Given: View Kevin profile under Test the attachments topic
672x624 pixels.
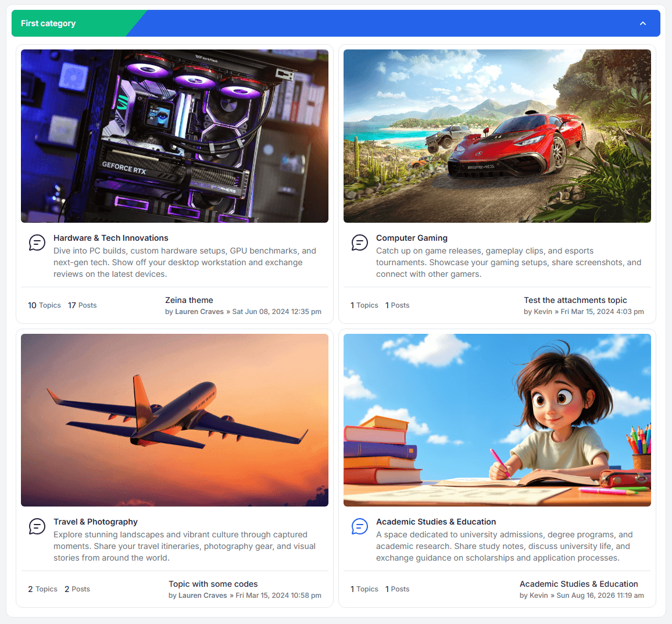Looking at the screenshot, I should (543, 312).
